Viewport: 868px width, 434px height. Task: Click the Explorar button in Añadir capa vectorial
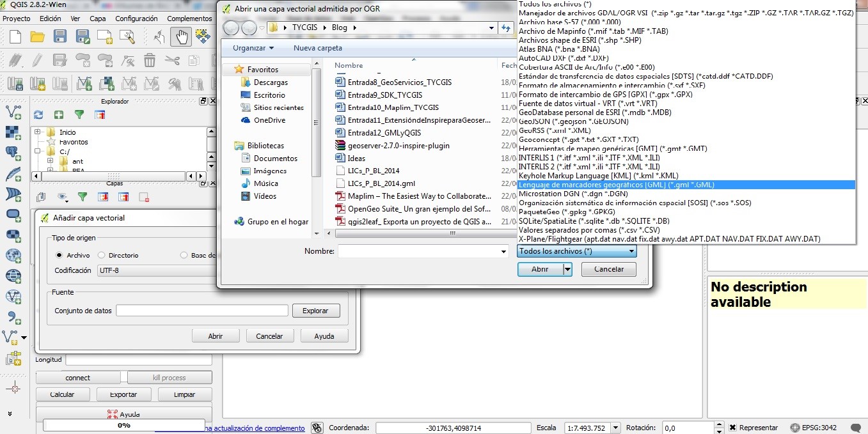316,310
